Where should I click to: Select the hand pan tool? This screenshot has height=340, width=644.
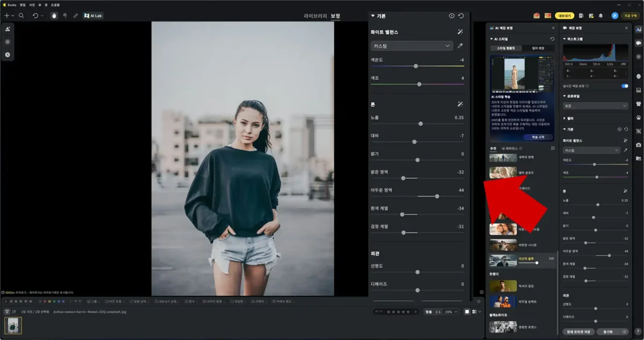[54, 16]
